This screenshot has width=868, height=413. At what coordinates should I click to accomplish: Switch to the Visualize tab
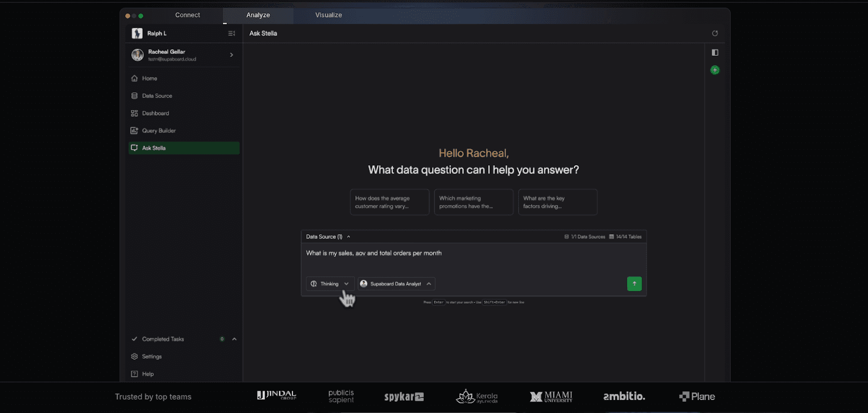tap(329, 15)
